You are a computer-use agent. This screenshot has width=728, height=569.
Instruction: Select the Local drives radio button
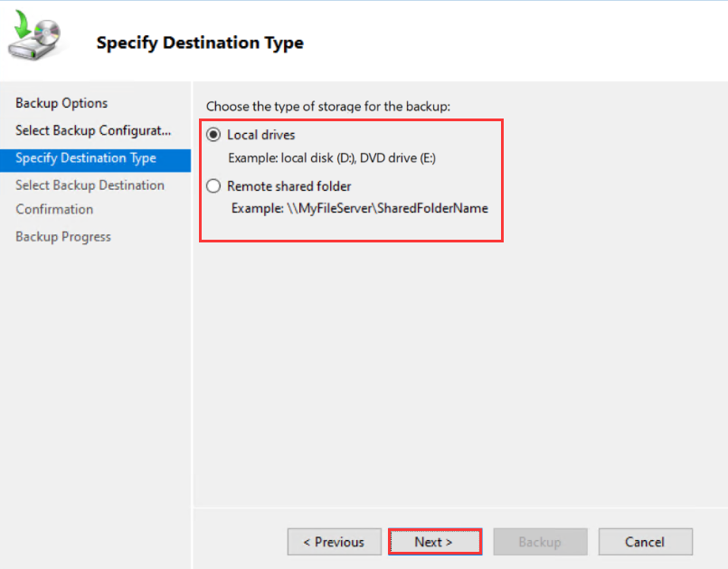coord(213,134)
